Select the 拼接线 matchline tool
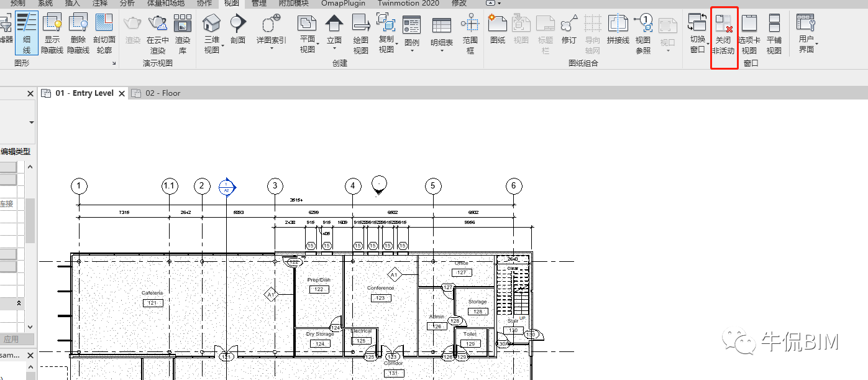868x380 pixels. click(x=618, y=30)
